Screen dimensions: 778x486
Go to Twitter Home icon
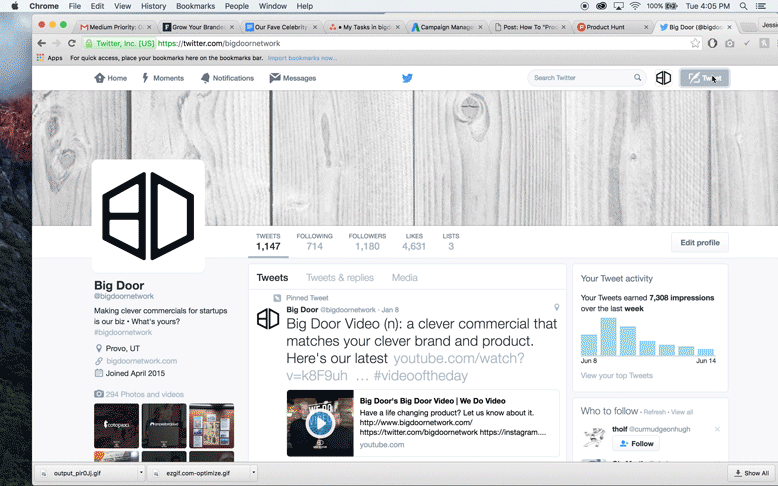point(100,78)
